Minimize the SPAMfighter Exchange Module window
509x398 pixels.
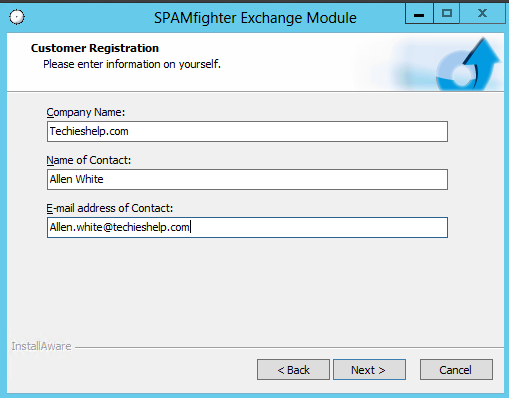[419, 13]
